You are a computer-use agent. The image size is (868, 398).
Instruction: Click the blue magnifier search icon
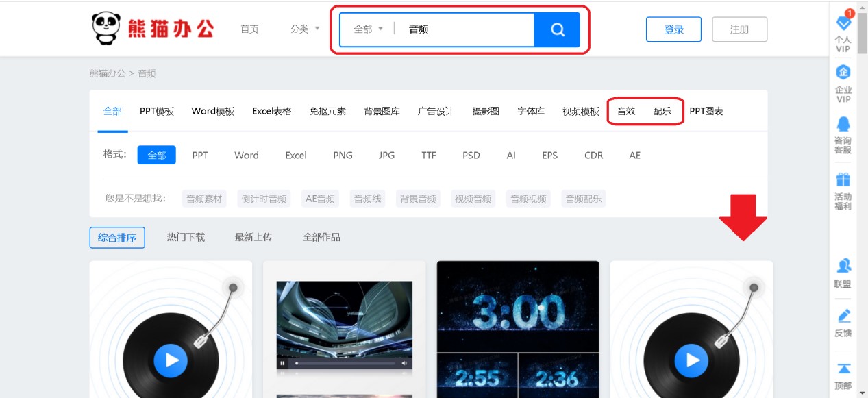(x=557, y=29)
